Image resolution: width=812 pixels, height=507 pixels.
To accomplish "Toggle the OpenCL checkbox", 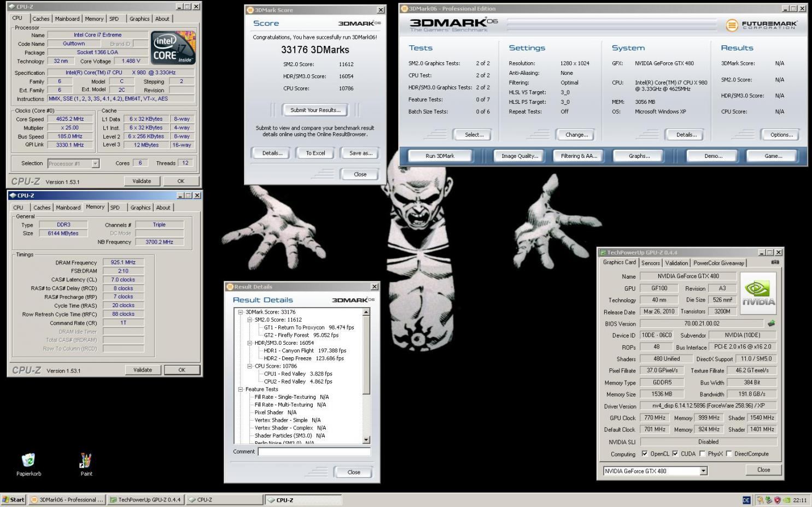I will click(645, 453).
